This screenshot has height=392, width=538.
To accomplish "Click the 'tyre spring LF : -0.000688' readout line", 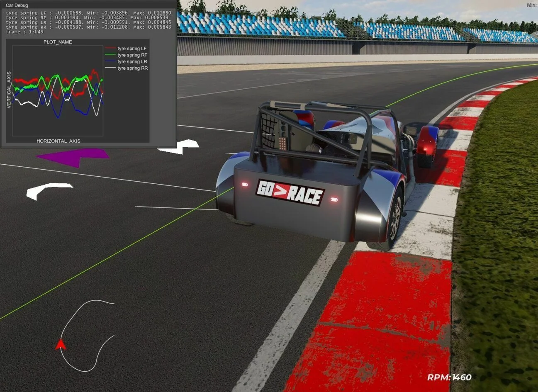I will click(88, 13).
